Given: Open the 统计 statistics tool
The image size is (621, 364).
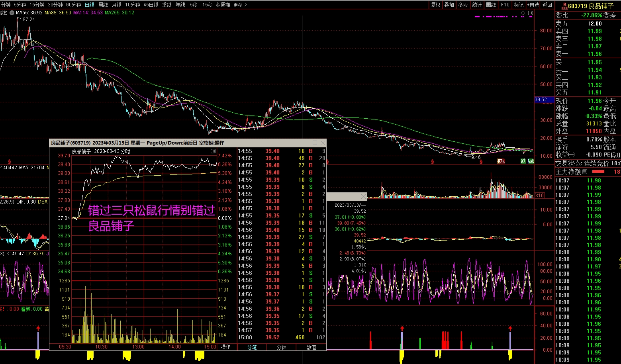Looking at the screenshot, I should coord(477,5).
